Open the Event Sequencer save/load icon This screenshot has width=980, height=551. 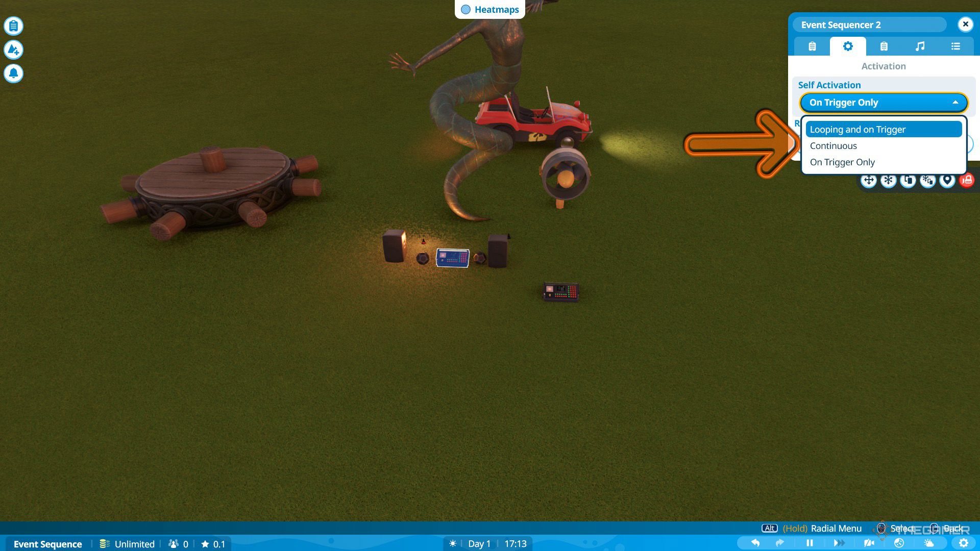point(884,46)
